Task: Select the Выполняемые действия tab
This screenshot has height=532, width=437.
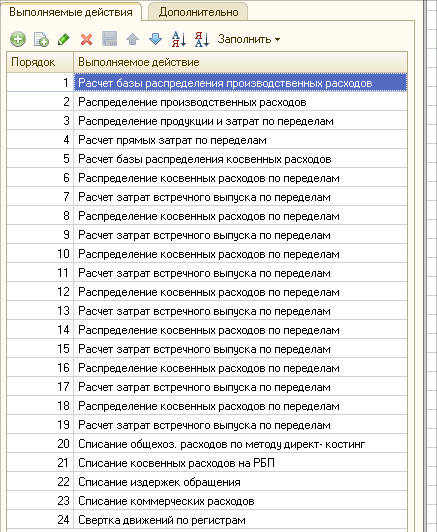Action: [x=71, y=12]
